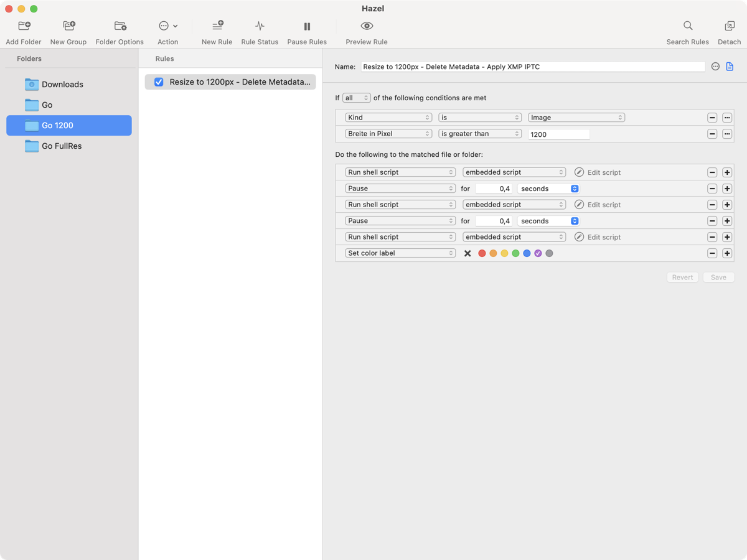Create a New Group from toolbar
Viewport: 747px width, 560px height.
pos(68,26)
